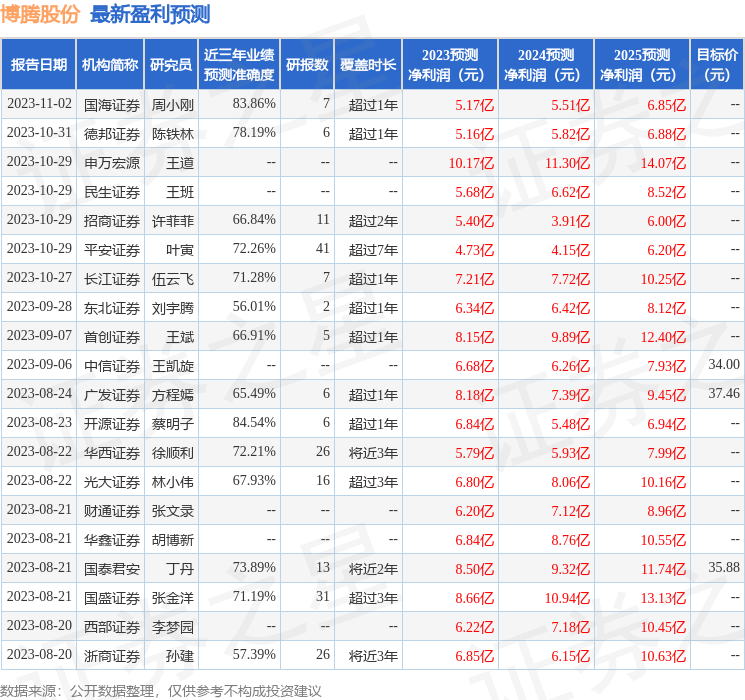Select the 机构简称 column header
This screenshot has height=700, width=745.
point(110,65)
